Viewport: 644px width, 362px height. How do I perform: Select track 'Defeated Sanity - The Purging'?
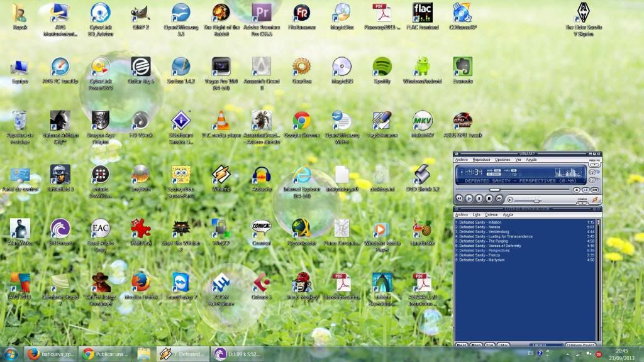tap(525, 241)
